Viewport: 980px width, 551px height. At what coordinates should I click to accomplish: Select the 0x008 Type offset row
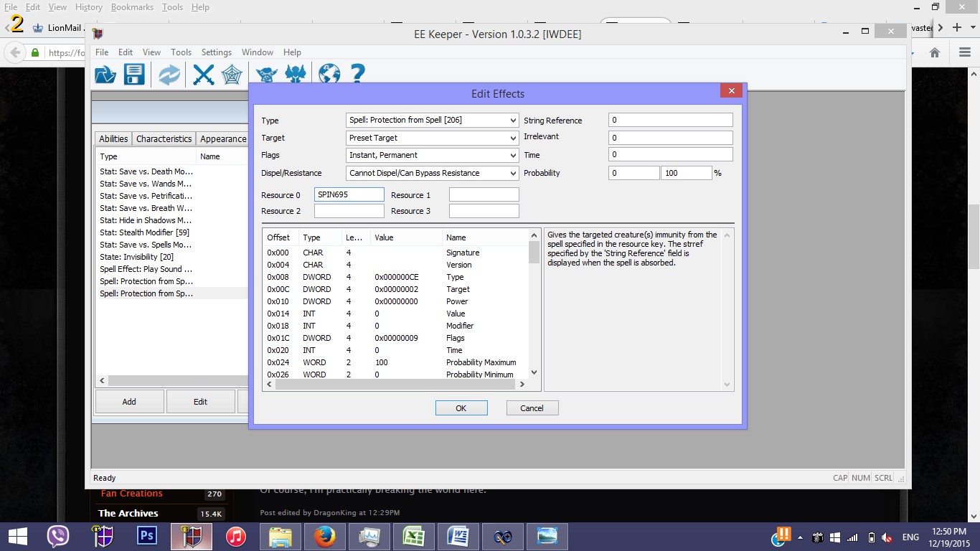396,277
